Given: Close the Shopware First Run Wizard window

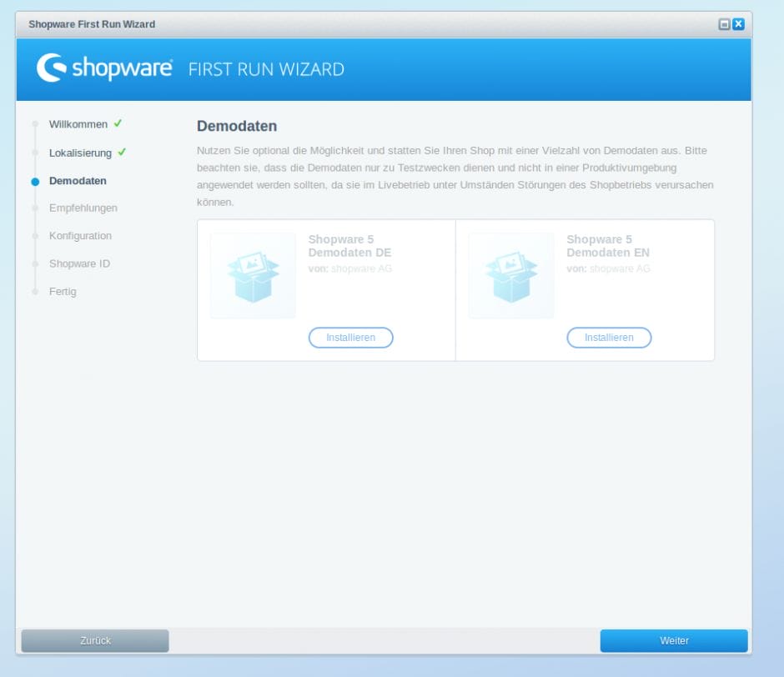Looking at the screenshot, I should 738,24.
